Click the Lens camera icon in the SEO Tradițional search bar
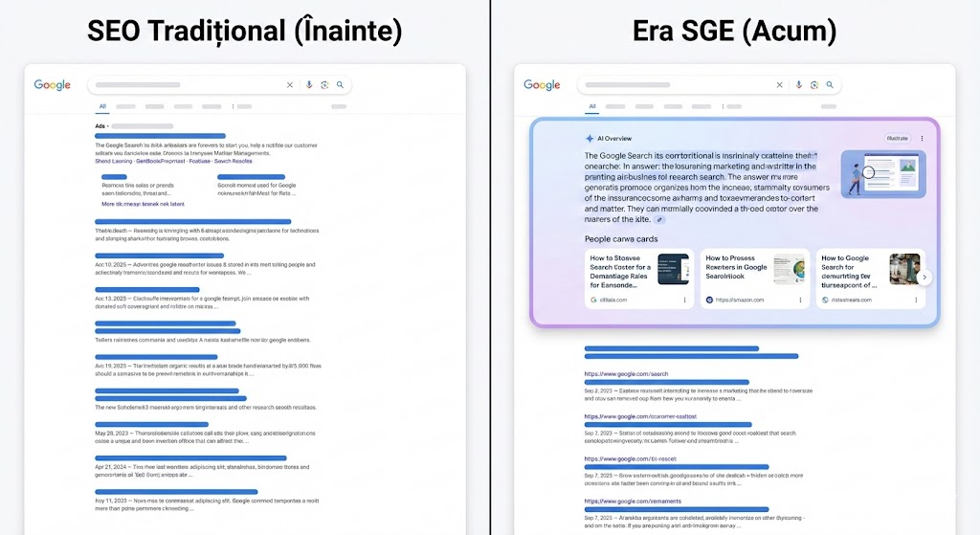The height and width of the screenshot is (535, 980). coord(324,85)
